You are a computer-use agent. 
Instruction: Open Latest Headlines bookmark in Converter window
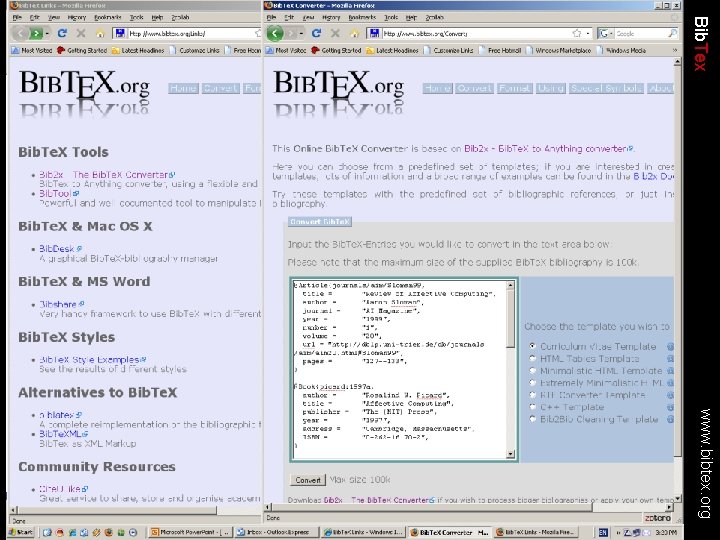(x=392, y=51)
